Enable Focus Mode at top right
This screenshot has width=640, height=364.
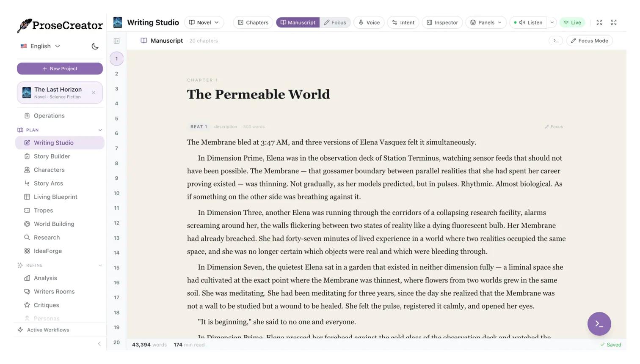589,41
